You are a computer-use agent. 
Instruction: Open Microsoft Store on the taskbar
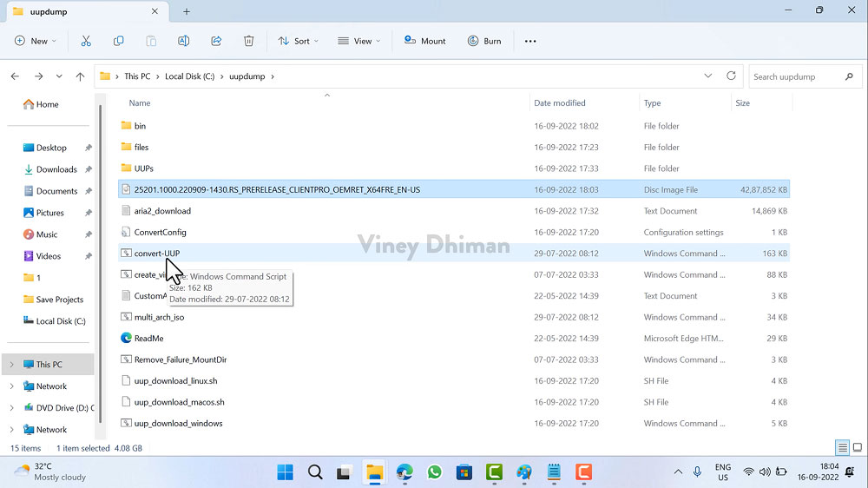coord(464,472)
